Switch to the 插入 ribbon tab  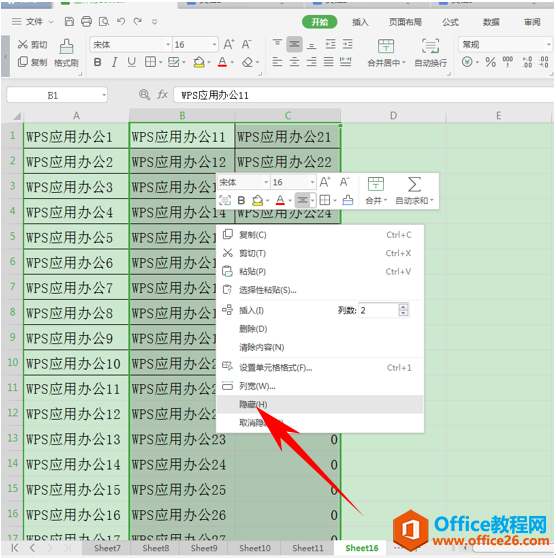(x=360, y=22)
